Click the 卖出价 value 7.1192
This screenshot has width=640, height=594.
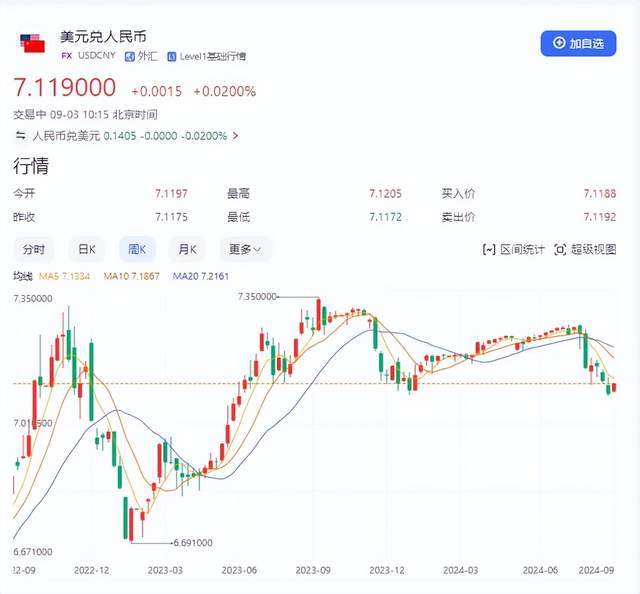tap(600, 217)
